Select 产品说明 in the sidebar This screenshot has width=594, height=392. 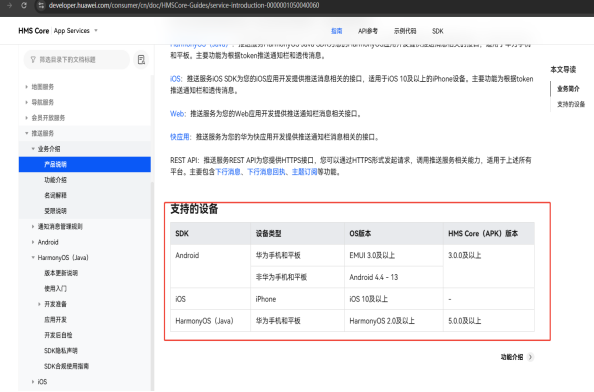(x=85, y=164)
